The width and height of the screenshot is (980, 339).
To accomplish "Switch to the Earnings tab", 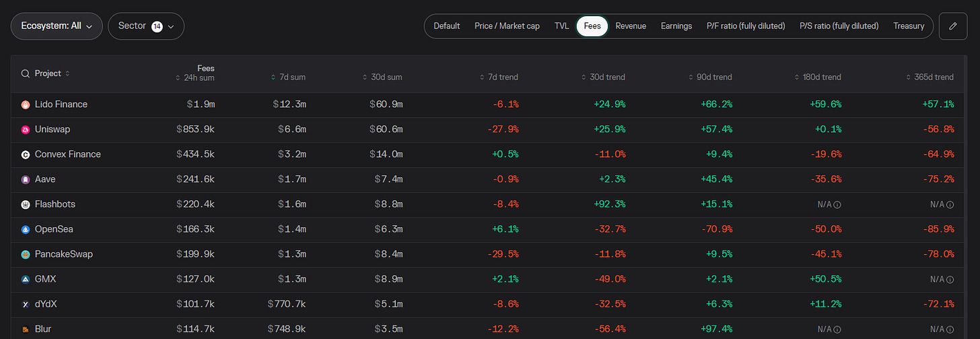I will tap(676, 26).
